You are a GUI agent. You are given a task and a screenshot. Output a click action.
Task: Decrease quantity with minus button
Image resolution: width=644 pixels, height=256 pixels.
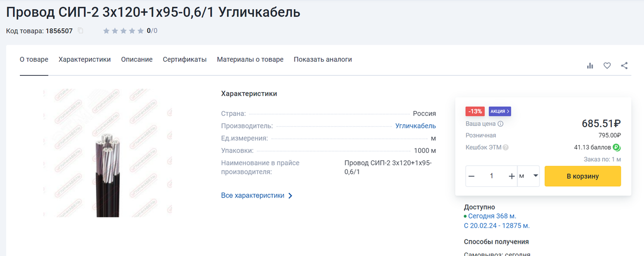472,176
